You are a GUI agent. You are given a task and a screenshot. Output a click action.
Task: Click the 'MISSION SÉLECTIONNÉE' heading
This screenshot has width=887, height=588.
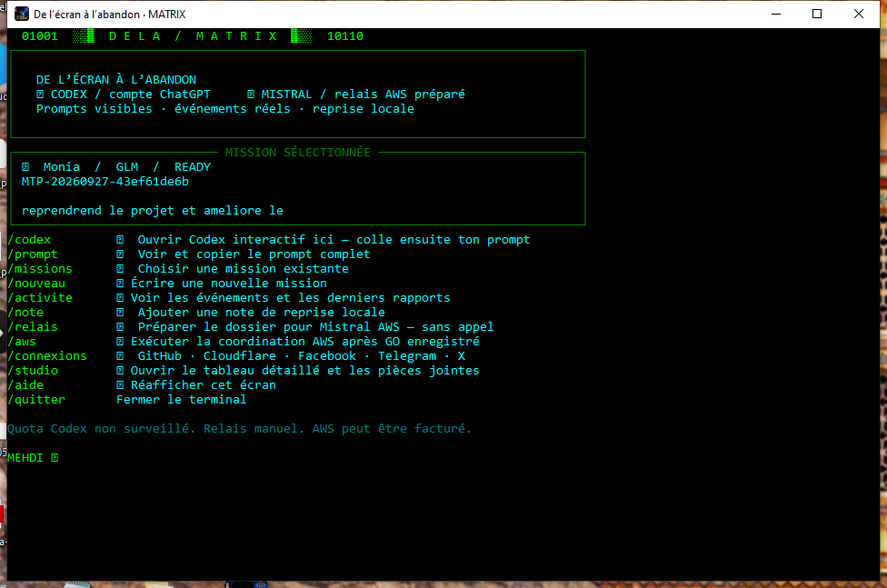pyautogui.click(x=297, y=153)
